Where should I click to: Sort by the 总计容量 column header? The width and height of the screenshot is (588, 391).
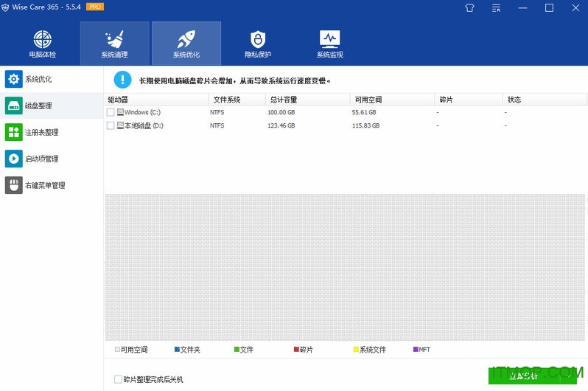(x=308, y=100)
